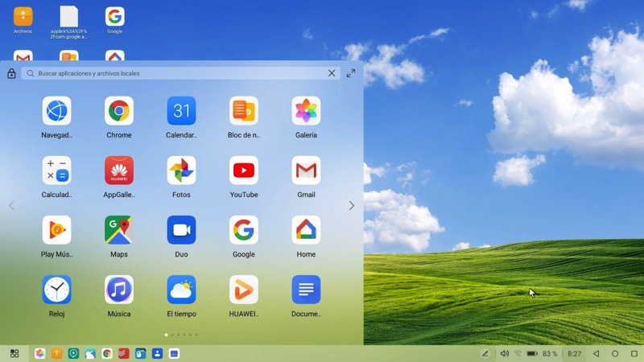Open the blue padlock taskbar icon
Viewport: 644px width, 362px height.
click(x=140, y=353)
